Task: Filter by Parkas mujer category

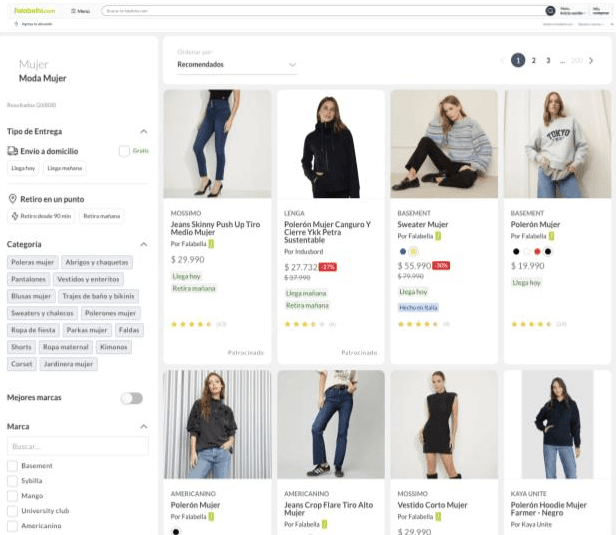Action: point(87,330)
